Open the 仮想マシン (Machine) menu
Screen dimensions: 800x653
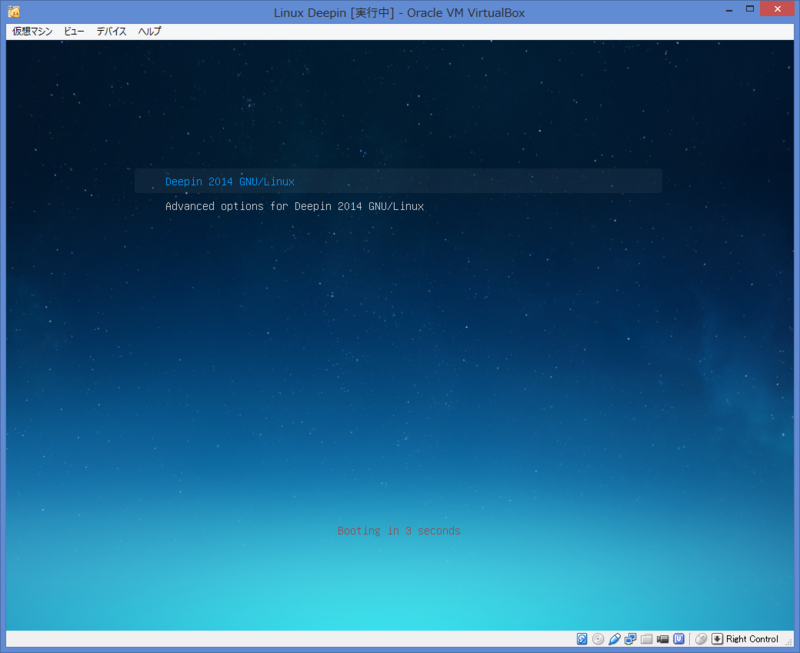(31, 31)
